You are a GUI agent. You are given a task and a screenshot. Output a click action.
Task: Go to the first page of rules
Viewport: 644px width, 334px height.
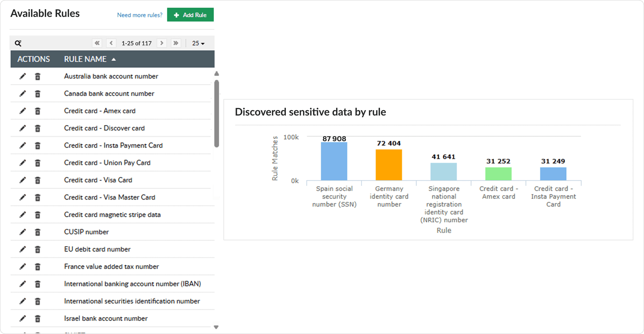97,43
